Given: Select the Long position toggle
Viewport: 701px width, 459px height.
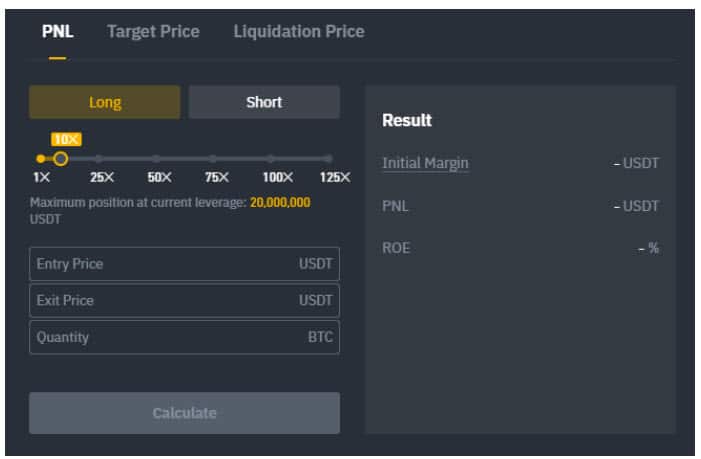Looking at the screenshot, I should (x=105, y=102).
